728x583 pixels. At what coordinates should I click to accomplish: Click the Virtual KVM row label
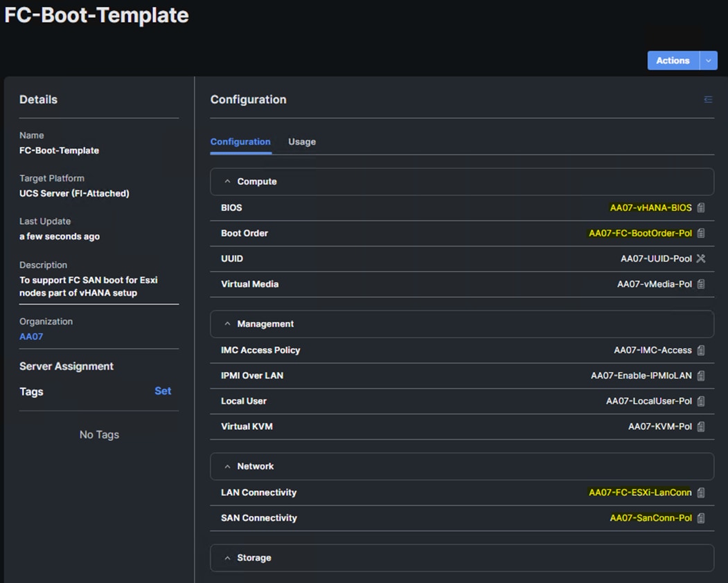(247, 427)
